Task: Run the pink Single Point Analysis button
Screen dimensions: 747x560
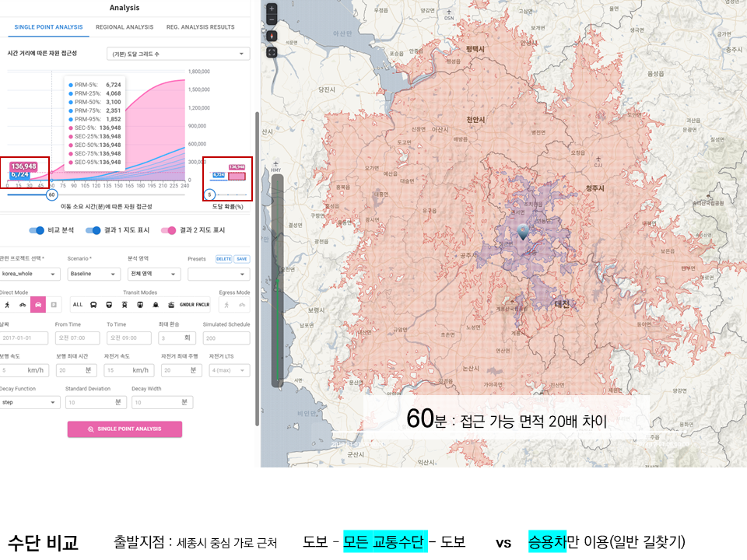Action: pyautogui.click(x=124, y=429)
